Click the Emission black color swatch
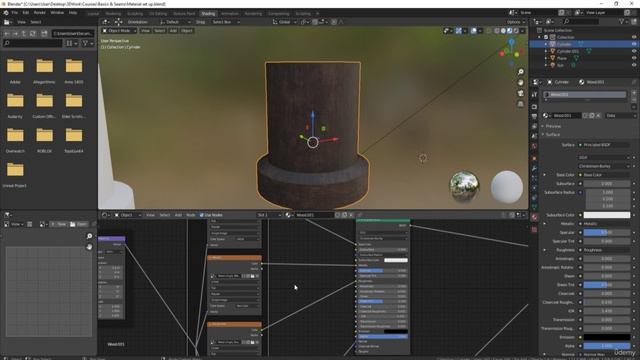The height and width of the screenshot is (360, 640). pyautogui.click(x=607, y=337)
